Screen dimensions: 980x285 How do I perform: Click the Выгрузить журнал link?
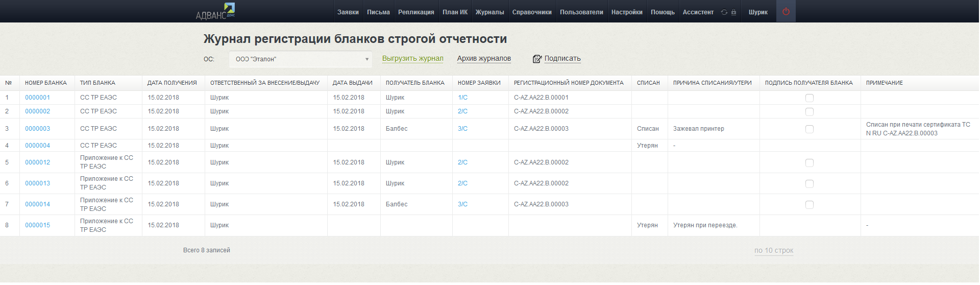click(x=412, y=59)
